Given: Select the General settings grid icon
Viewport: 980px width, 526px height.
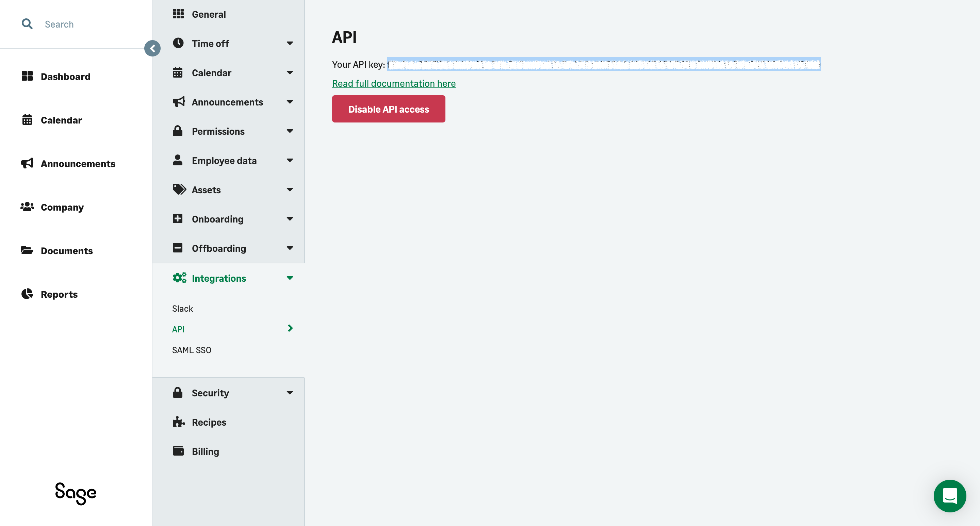Looking at the screenshot, I should (x=178, y=14).
